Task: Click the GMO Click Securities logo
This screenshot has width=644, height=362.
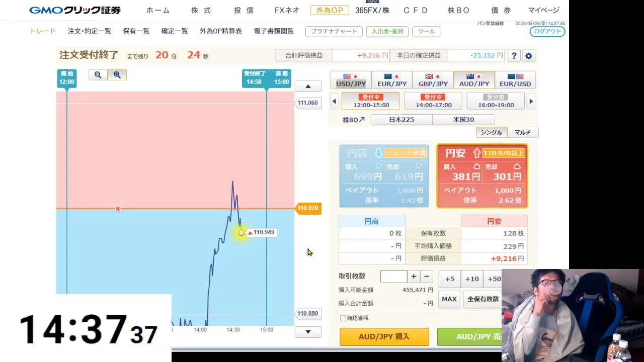Action: click(x=75, y=10)
